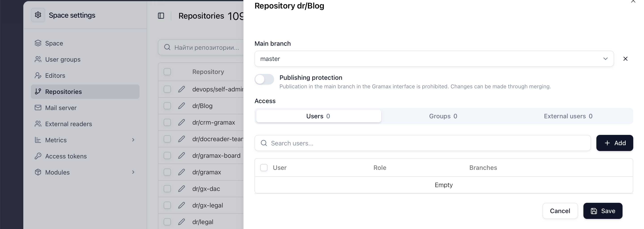This screenshot has width=644, height=229.
Task: Click the Role column header
Action: (380, 168)
